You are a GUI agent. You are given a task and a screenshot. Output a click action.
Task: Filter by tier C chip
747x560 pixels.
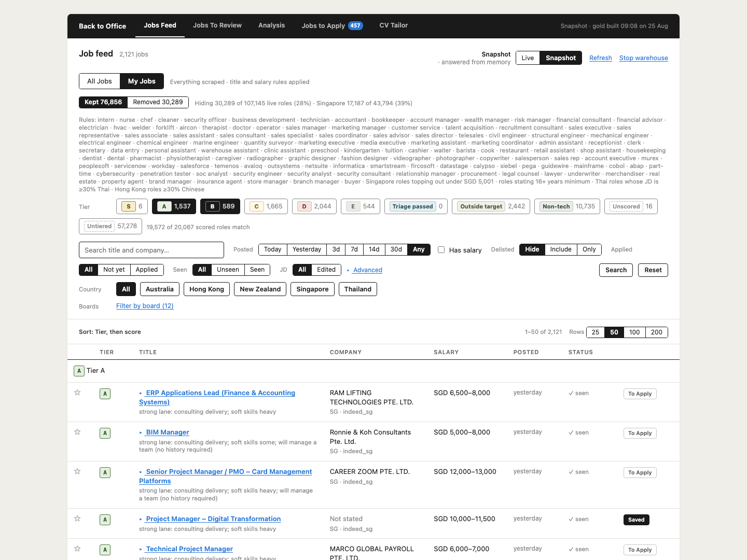(x=266, y=206)
